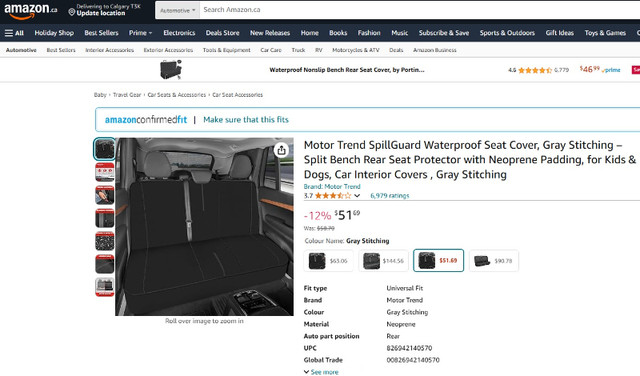640x376 pixels.
Task: Open the 6,979 ratings link
Action: coord(389,196)
